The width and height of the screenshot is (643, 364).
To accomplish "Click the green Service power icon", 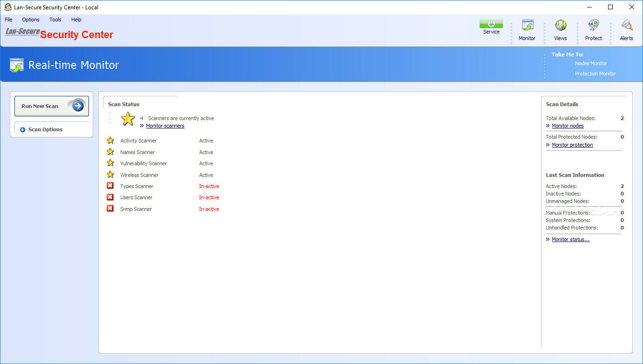I will point(491,24).
